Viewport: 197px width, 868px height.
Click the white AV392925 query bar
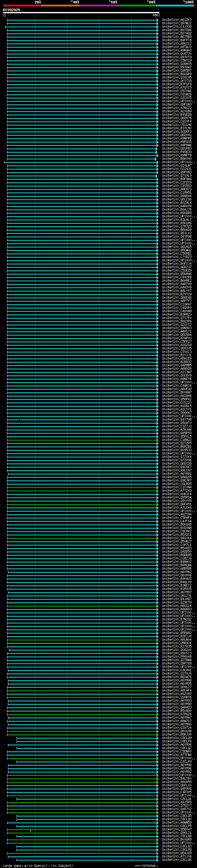(x=81, y=13)
